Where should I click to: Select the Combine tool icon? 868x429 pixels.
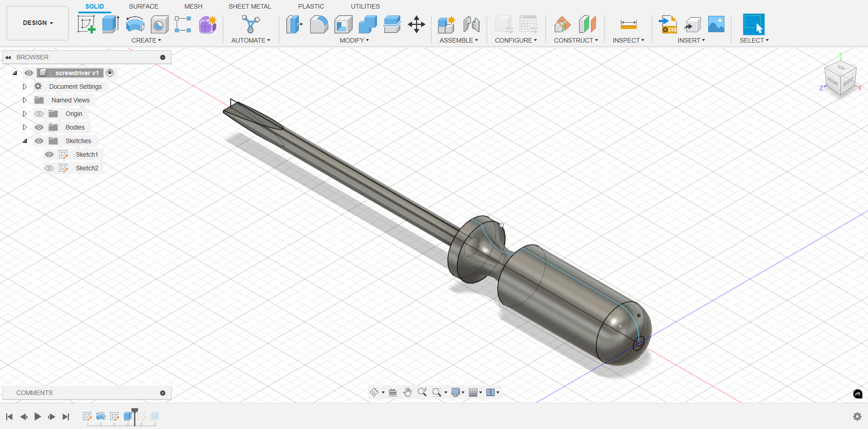pos(368,24)
